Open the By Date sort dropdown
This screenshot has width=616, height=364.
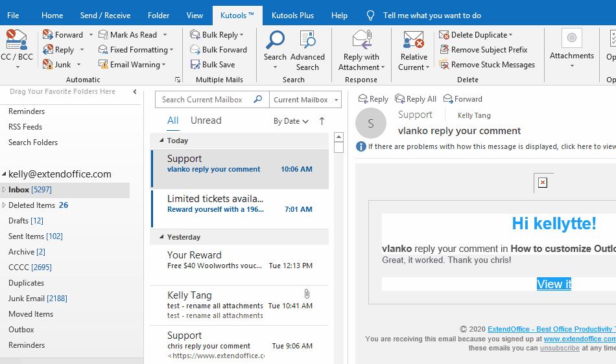point(290,121)
